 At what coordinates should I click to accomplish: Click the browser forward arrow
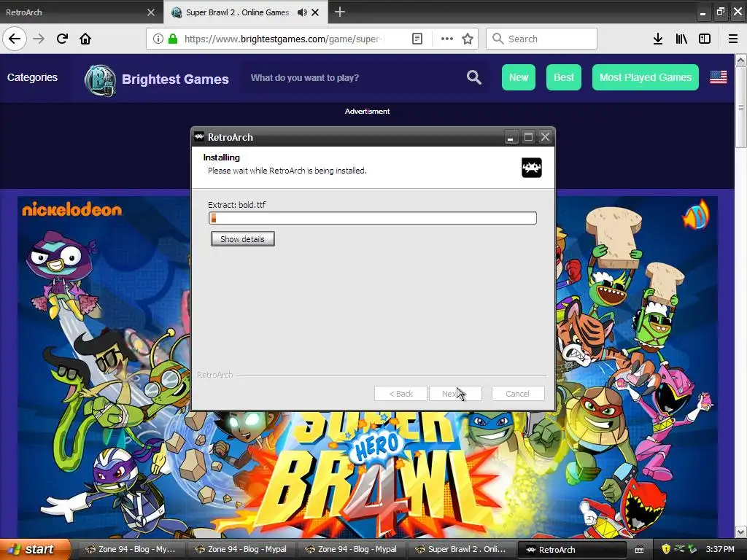[x=39, y=39]
